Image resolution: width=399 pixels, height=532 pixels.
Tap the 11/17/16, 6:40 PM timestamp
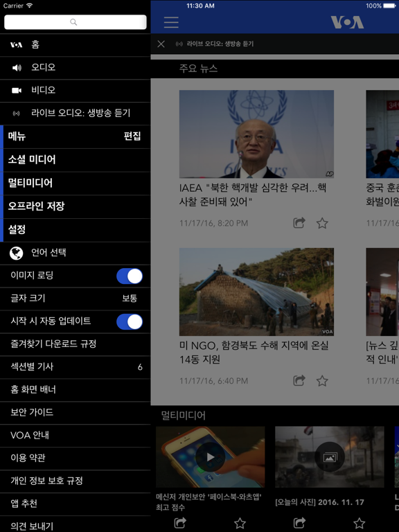click(214, 381)
